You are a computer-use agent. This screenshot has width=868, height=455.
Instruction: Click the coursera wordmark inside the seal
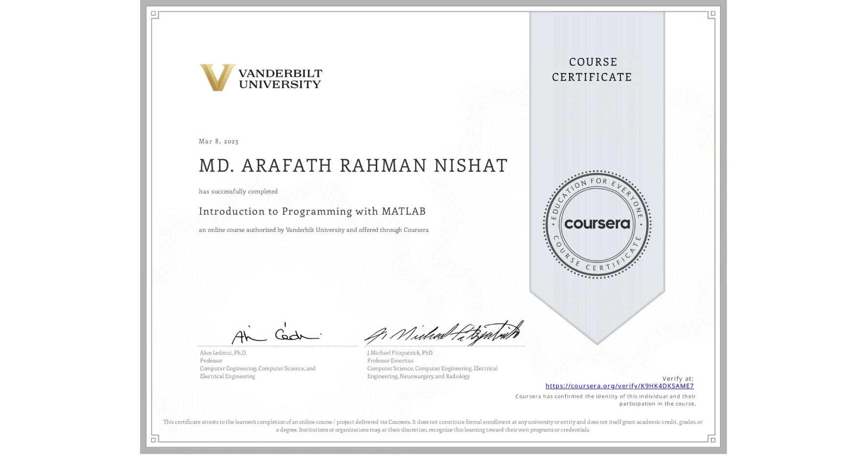point(597,224)
